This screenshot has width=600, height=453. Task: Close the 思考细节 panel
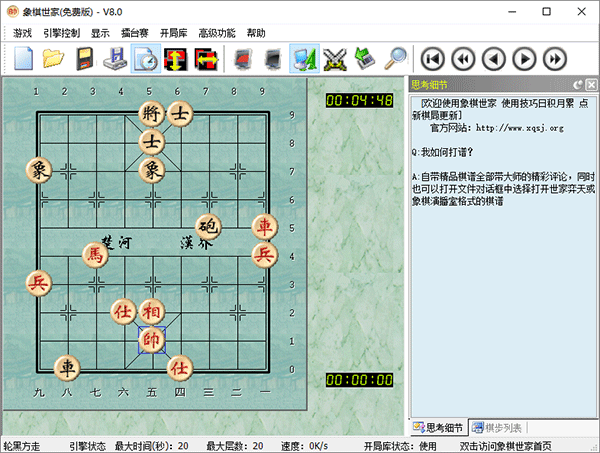coord(592,85)
